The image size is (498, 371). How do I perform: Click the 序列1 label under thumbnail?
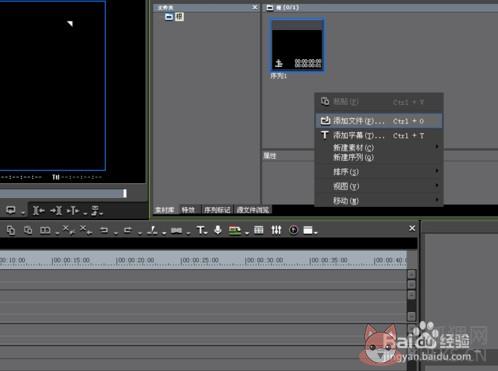click(278, 76)
